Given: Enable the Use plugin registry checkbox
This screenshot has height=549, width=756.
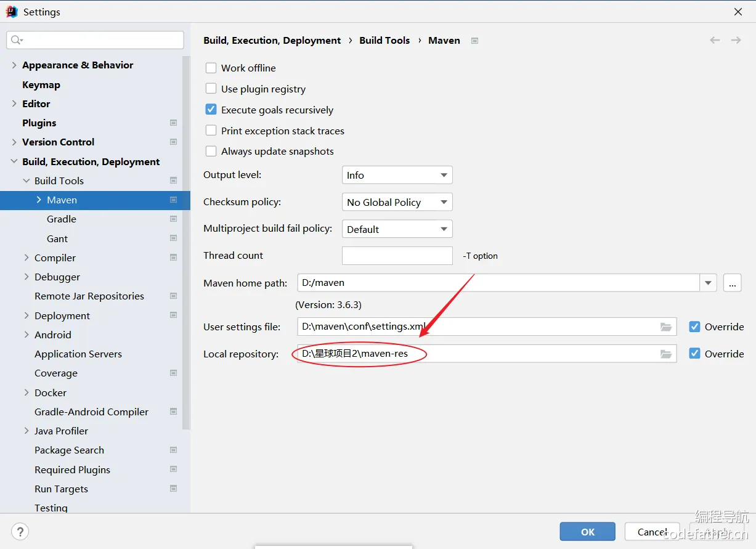Looking at the screenshot, I should (211, 89).
